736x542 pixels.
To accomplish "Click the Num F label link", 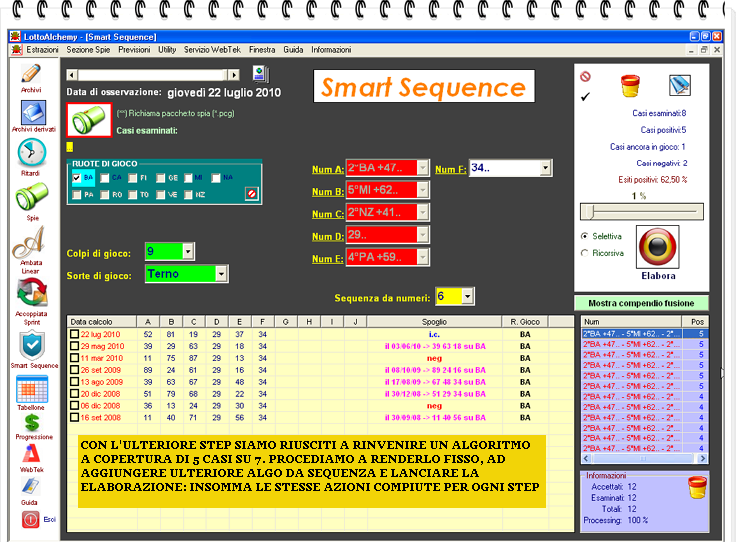I will (x=451, y=170).
